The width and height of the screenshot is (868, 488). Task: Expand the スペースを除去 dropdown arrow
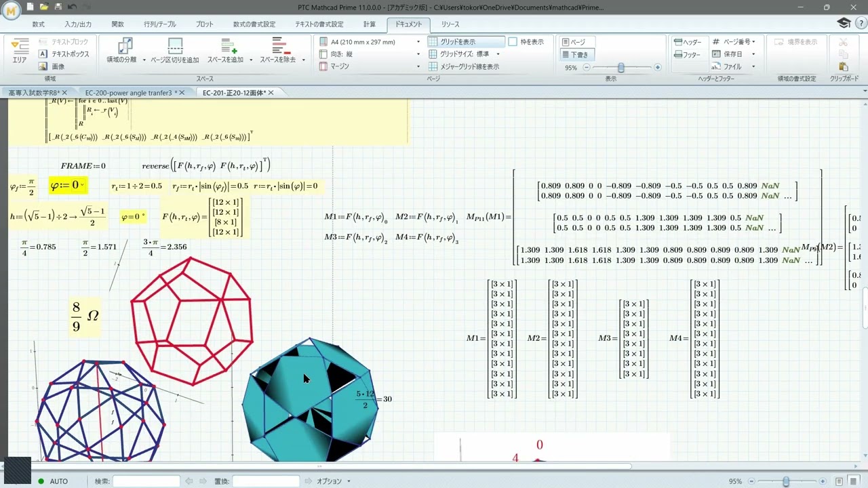[x=303, y=60]
